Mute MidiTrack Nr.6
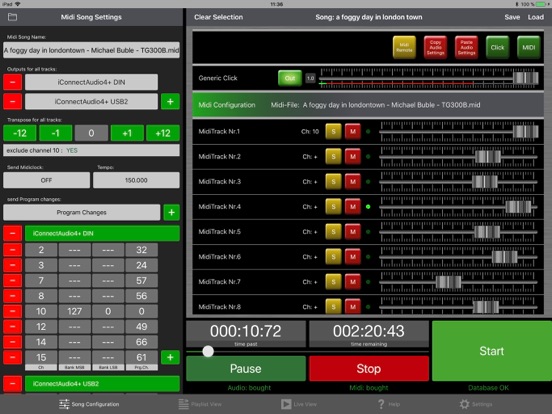Viewport: 552px width, 414px height. coord(353,257)
